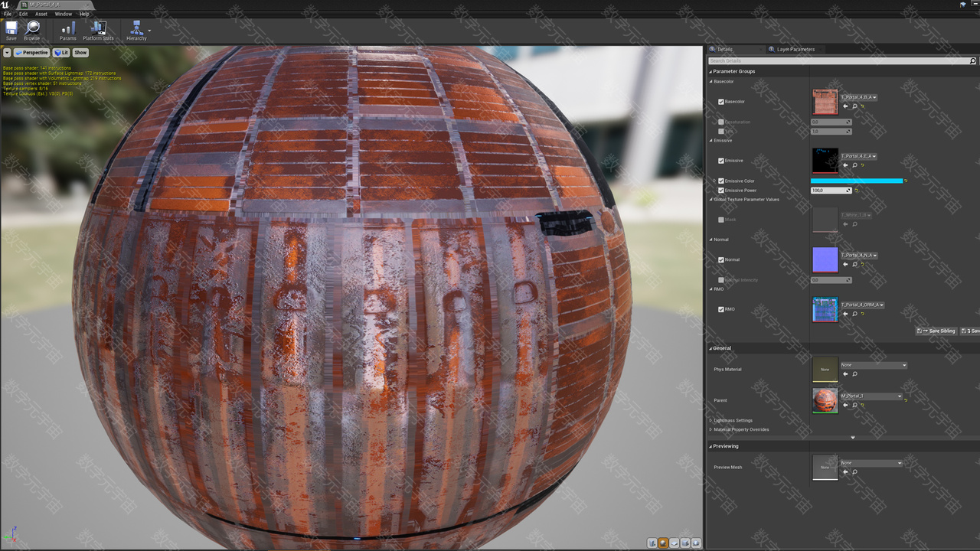Click the Lit view mode button
This screenshot has height=551, width=980.
tap(61, 53)
